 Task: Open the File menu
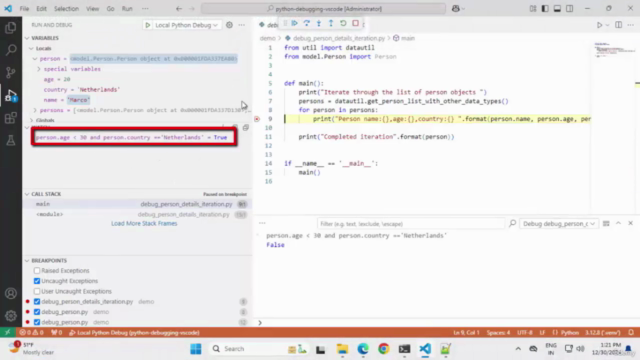pos(24,9)
